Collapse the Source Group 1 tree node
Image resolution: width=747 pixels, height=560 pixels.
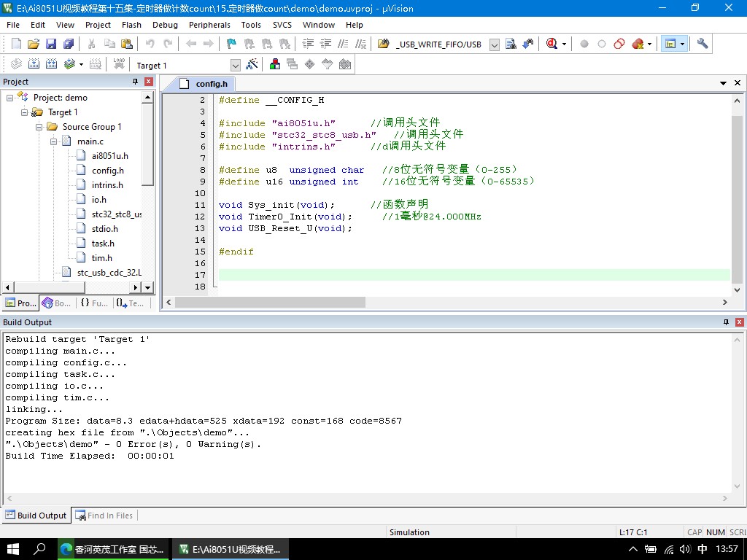[39, 127]
